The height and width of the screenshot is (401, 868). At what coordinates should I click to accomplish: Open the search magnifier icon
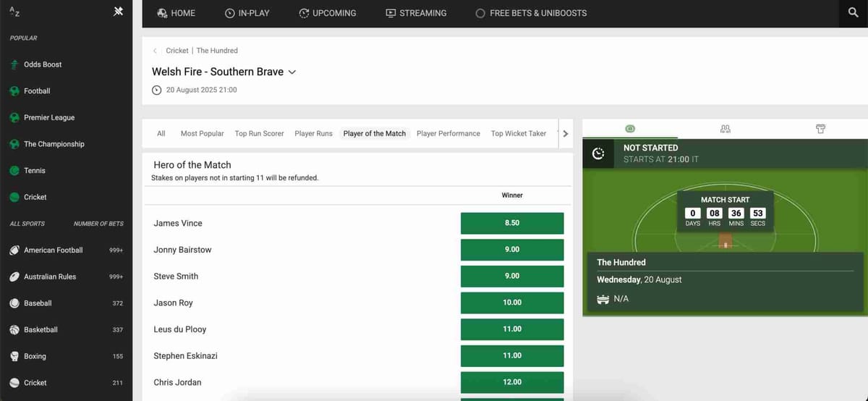853,13
